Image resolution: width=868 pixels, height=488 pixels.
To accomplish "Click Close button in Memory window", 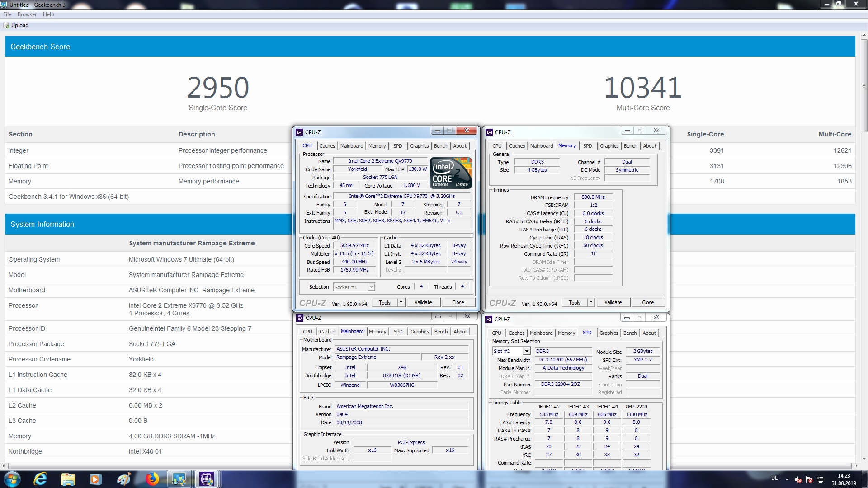I will coord(648,302).
